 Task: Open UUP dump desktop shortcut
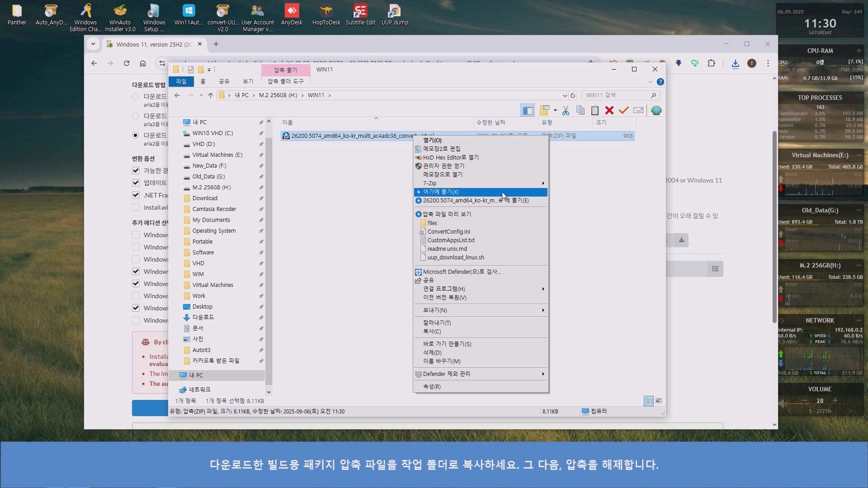[x=395, y=15]
